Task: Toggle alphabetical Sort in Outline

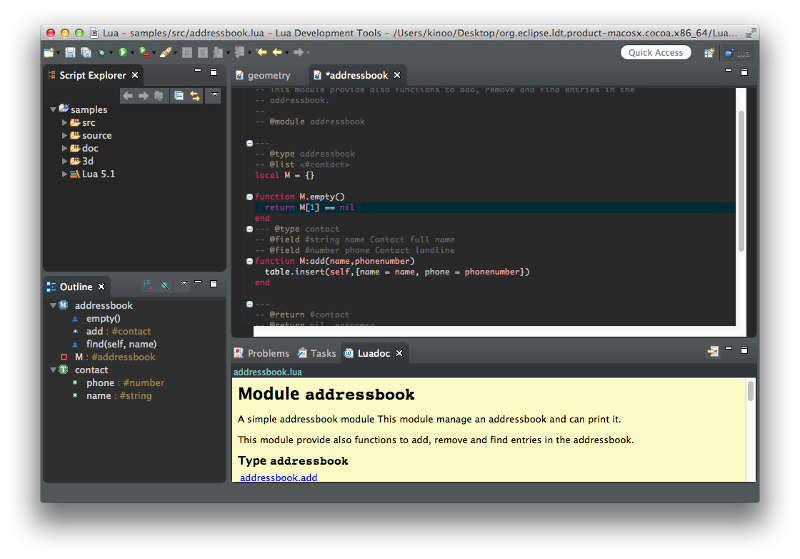Action: tap(148, 285)
